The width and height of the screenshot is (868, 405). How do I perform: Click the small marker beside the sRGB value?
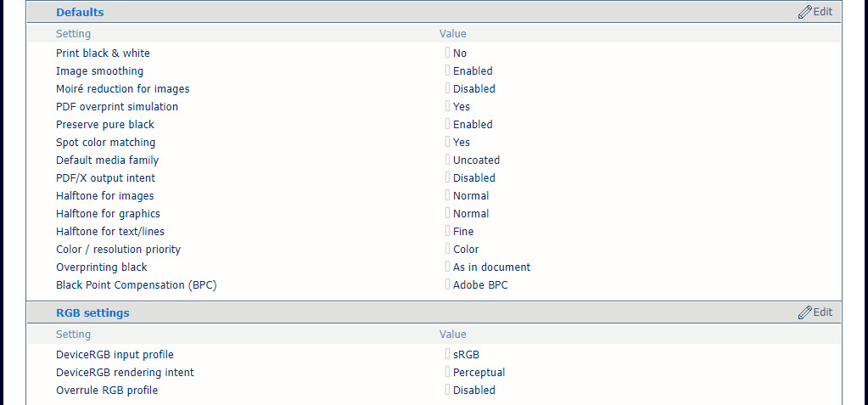point(447,354)
